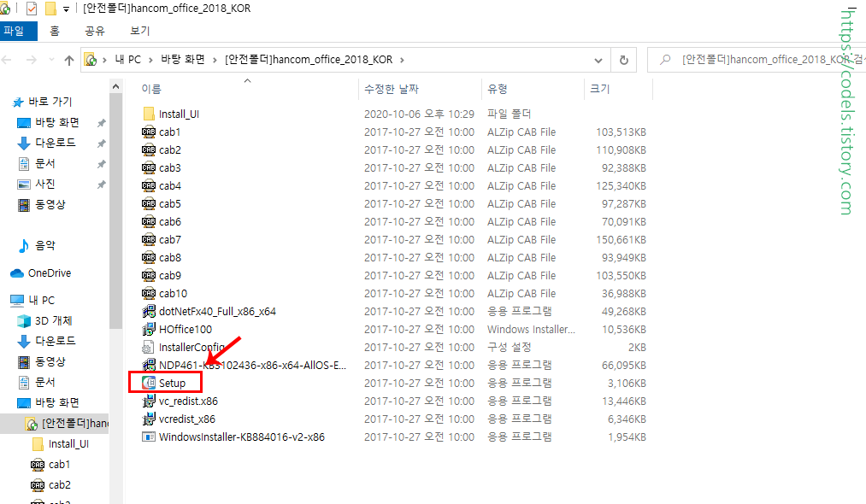Open pinned 다운로드 in quick access

[56, 143]
